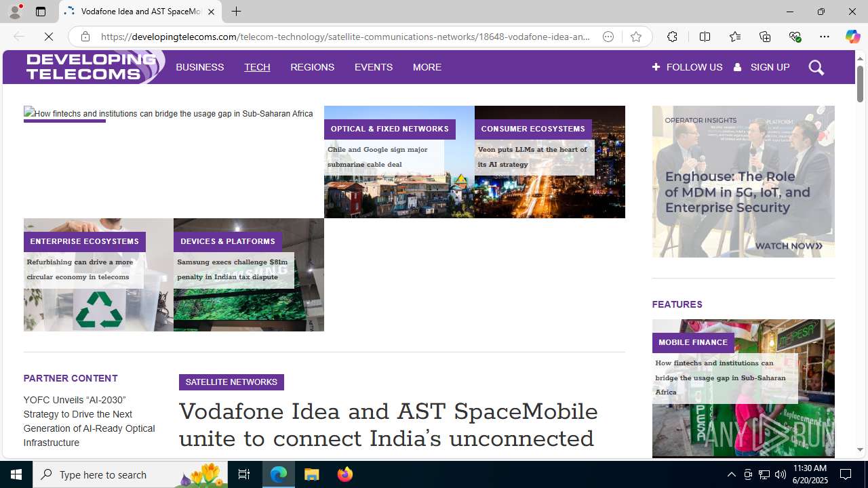
Task: Open the Extensions icon
Action: (x=672, y=37)
